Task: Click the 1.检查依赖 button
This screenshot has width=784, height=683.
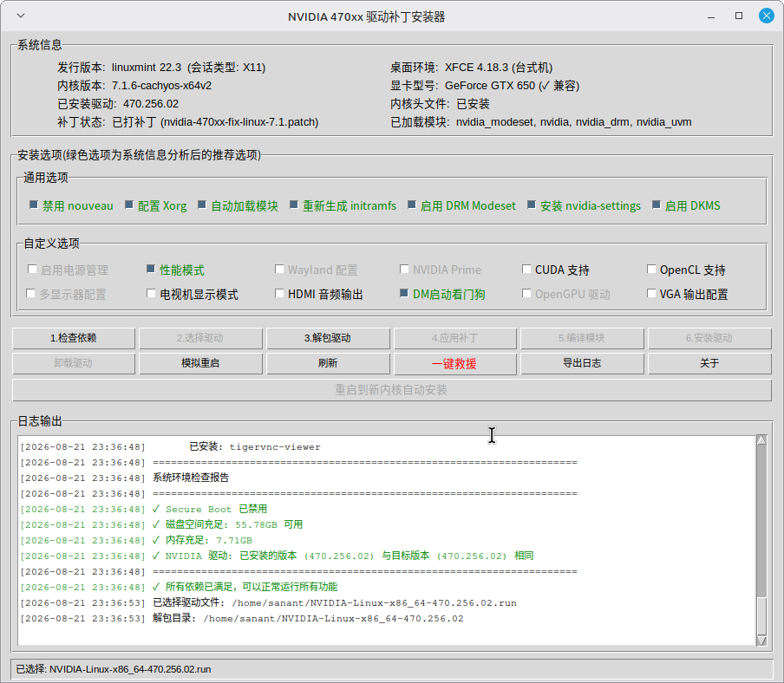Action: pyautogui.click(x=74, y=338)
